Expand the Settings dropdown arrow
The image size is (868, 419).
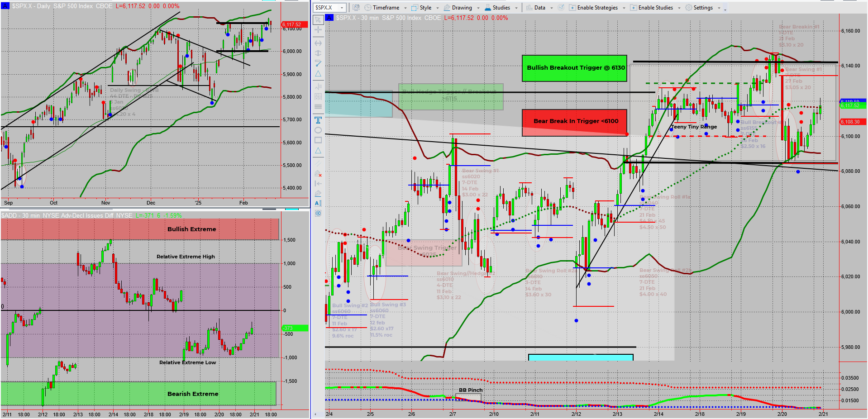coord(719,8)
